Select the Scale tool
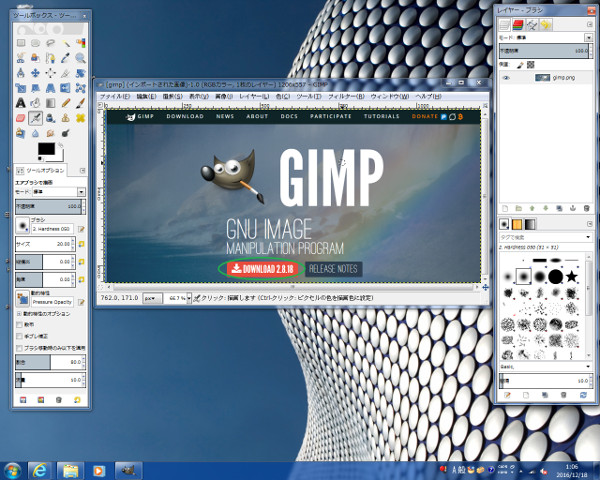Viewport: 600px width, 480px height. [21, 88]
